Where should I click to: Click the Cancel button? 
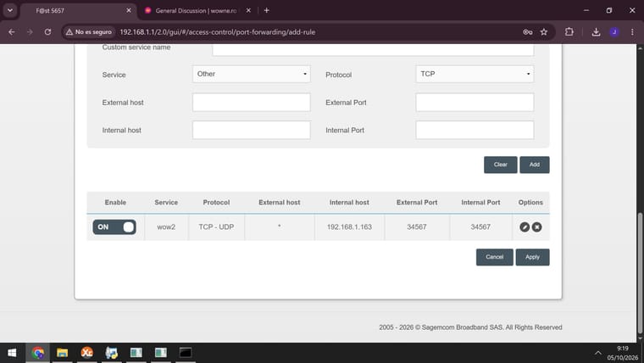coord(495,257)
